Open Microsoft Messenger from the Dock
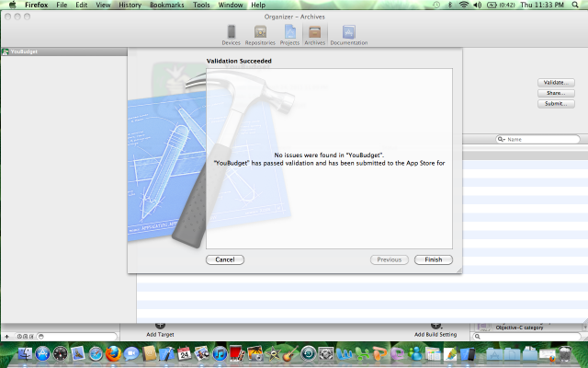Screen dimensions: 588x368 [415, 353]
